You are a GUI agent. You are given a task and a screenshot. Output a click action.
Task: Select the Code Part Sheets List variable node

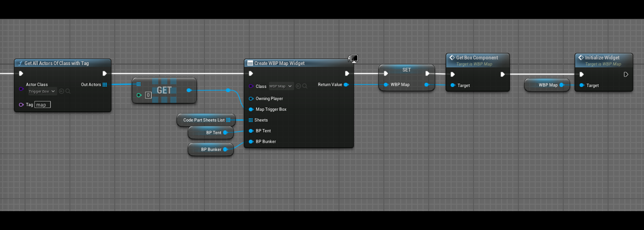click(x=204, y=120)
